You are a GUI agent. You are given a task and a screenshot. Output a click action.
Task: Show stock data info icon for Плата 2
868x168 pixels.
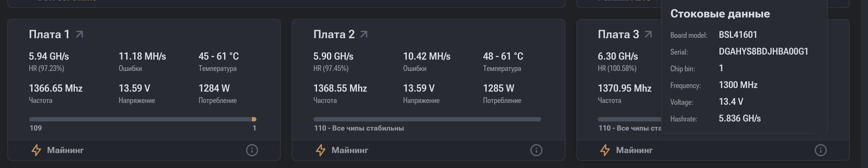536,150
